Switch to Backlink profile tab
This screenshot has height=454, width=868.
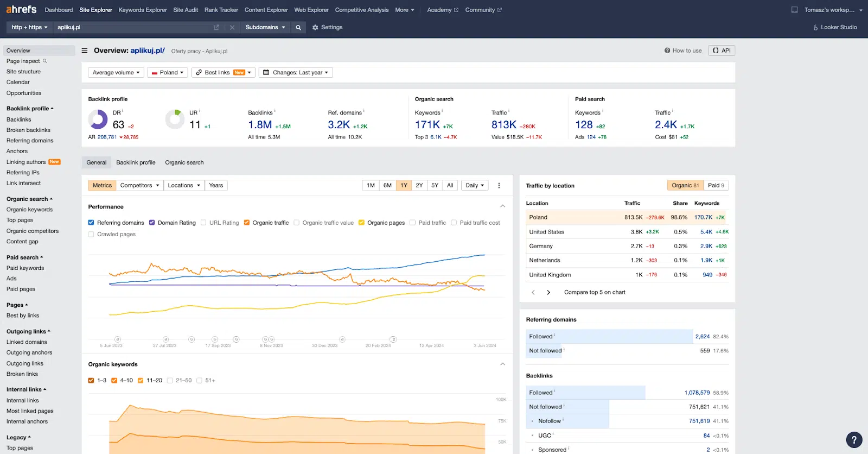coord(136,162)
